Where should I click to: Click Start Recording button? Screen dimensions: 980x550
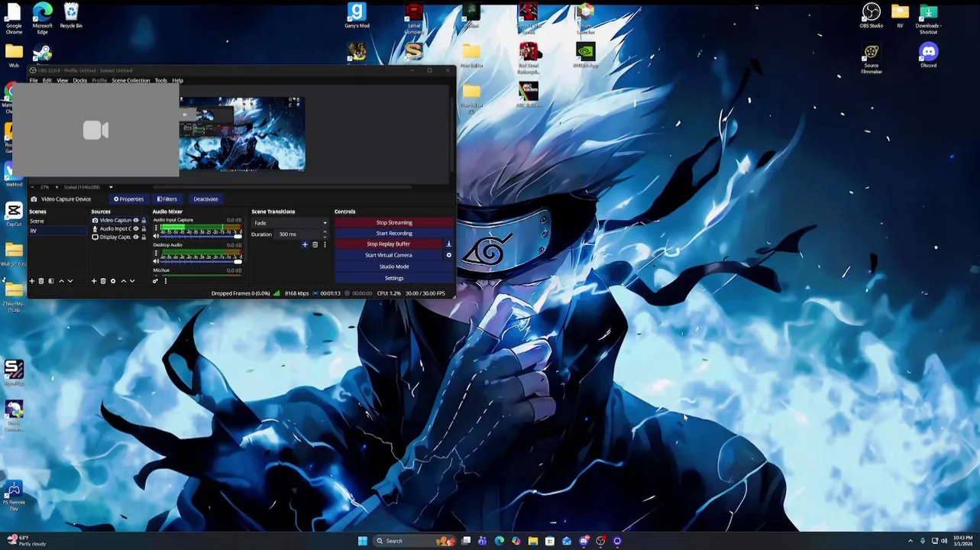coord(394,233)
